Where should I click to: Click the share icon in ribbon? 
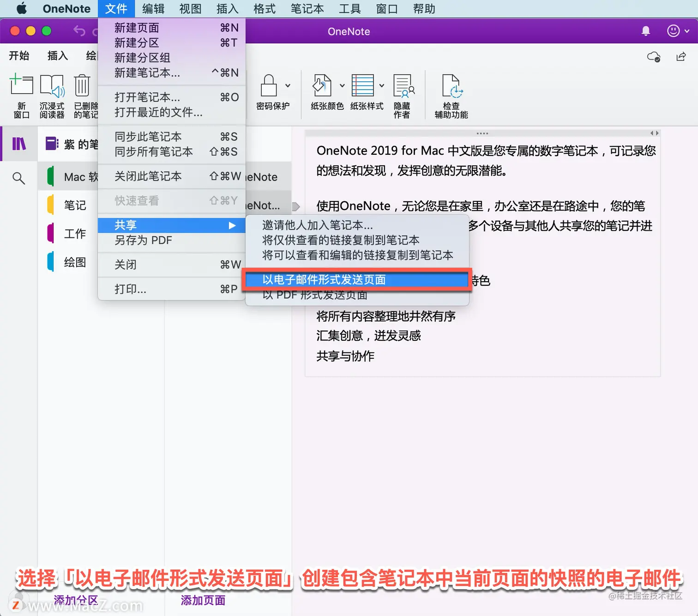click(x=681, y=56)
